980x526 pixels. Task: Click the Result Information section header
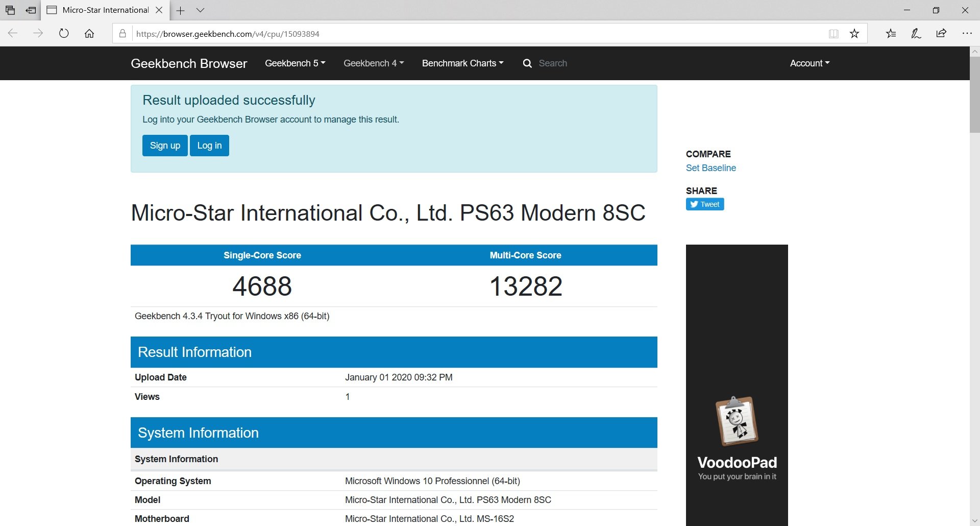[394, 352]
